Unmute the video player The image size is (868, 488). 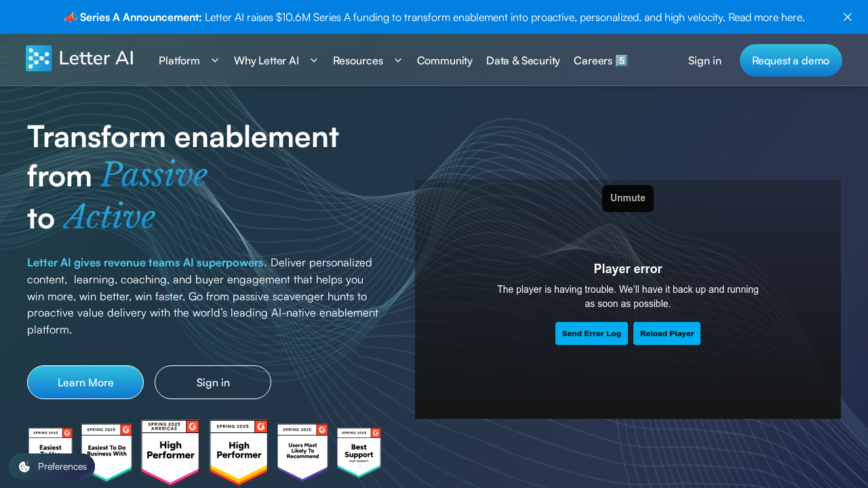pyautogui.click(x=627, y=198)
